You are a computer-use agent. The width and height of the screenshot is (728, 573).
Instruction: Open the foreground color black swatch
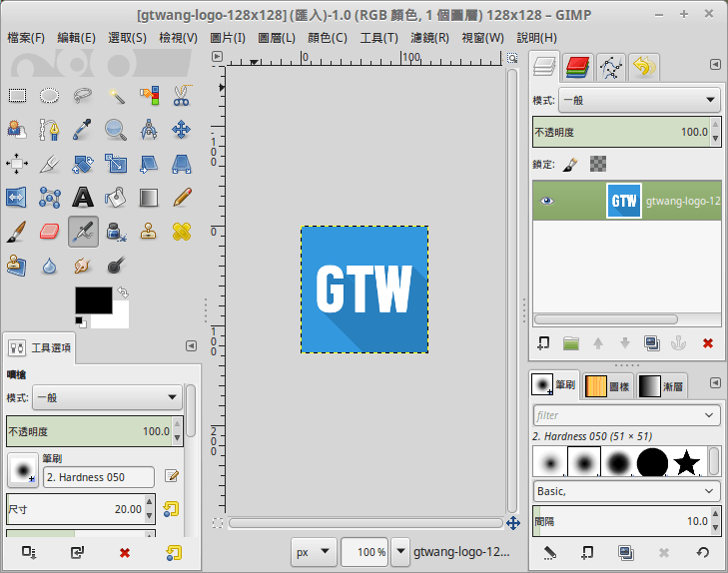point(94,300)
